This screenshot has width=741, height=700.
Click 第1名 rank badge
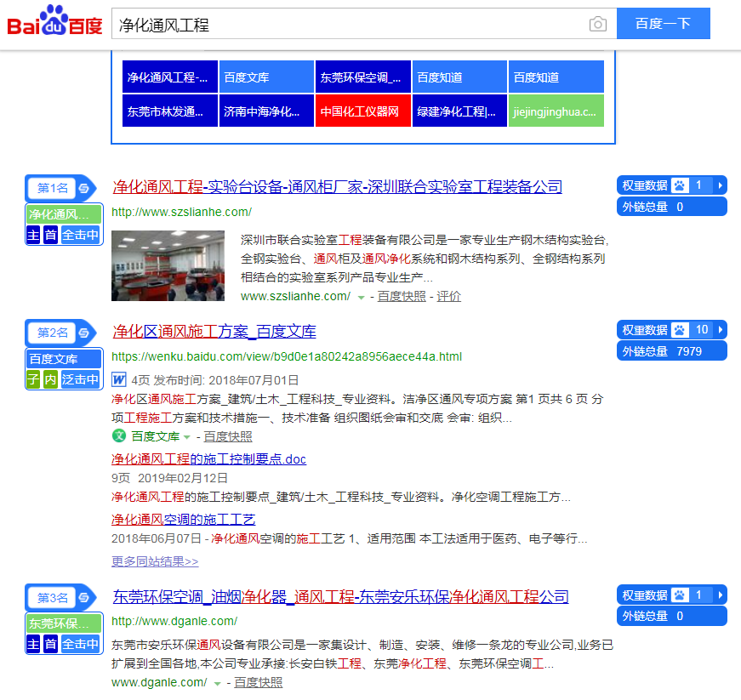coord(53,189)
